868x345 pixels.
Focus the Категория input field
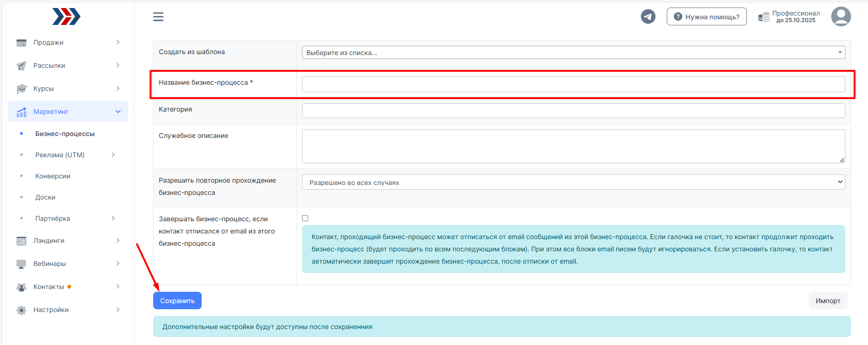click(573, 111)
